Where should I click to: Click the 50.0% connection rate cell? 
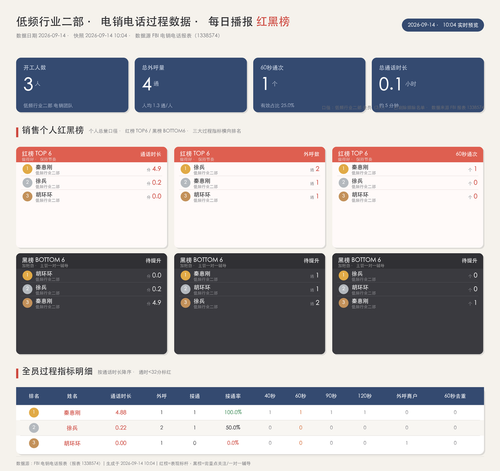coord(233,428)
